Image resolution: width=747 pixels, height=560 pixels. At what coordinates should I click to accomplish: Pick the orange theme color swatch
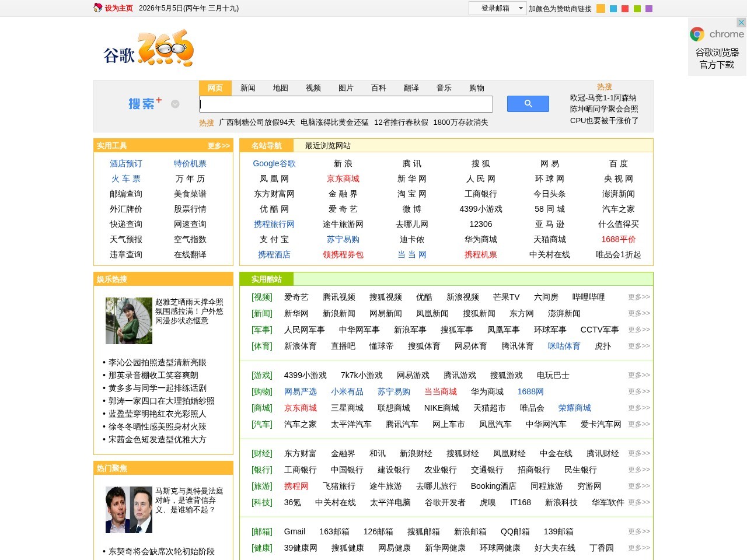coord(601,9)
